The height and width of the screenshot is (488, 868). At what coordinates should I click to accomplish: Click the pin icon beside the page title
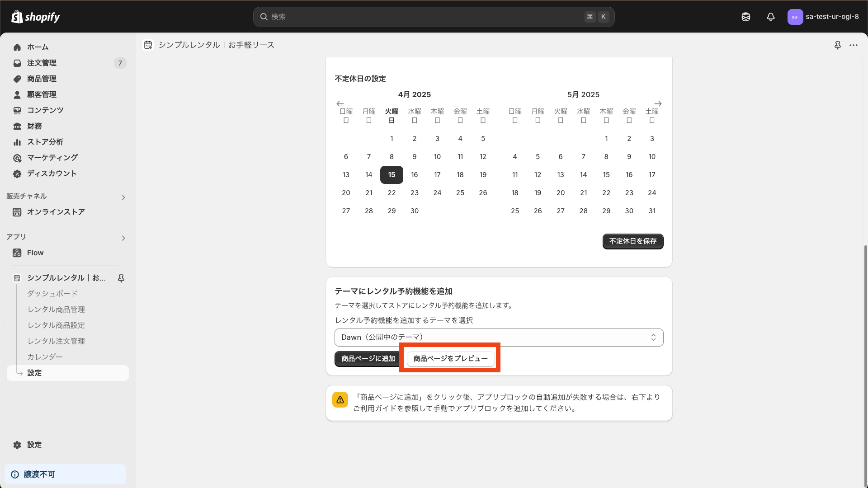[x=838, y=45]
